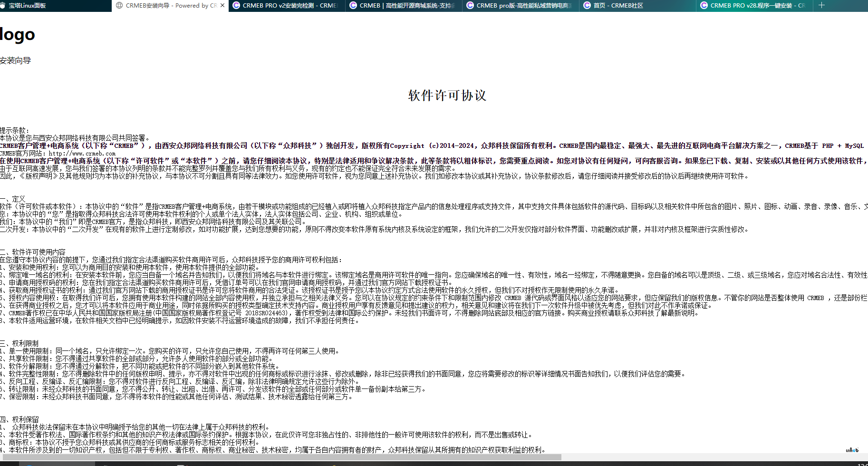Open the CRMEB PRO v28程序一键安装 tab
This screenshot has width=868, height=466.
pos(755,6)
